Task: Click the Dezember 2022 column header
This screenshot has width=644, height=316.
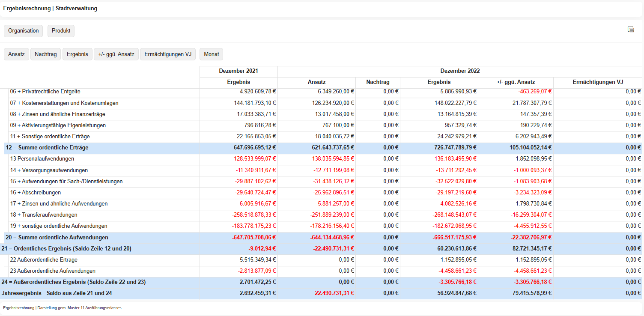Action: [x=460, y=71]
